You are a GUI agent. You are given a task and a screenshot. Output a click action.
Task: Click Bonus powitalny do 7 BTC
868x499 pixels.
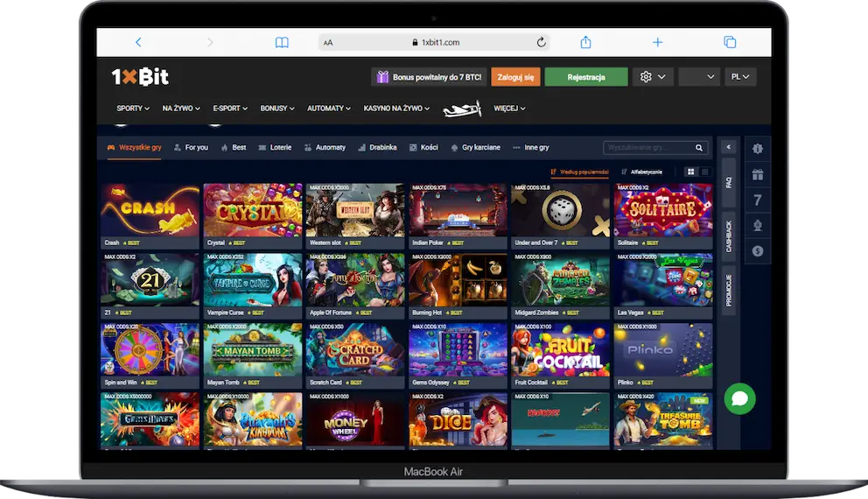click(x=429, y=77)
